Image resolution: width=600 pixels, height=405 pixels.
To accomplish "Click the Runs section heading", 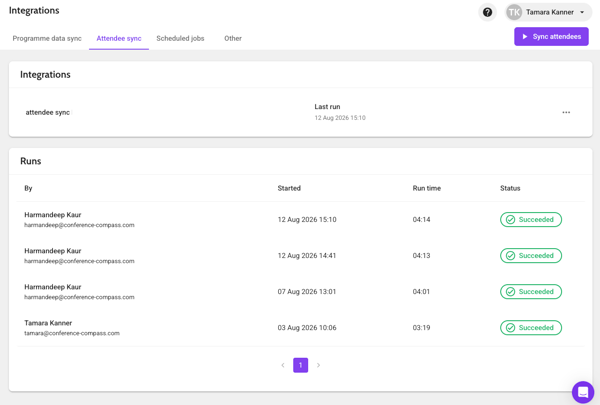I will pos(31,161).
